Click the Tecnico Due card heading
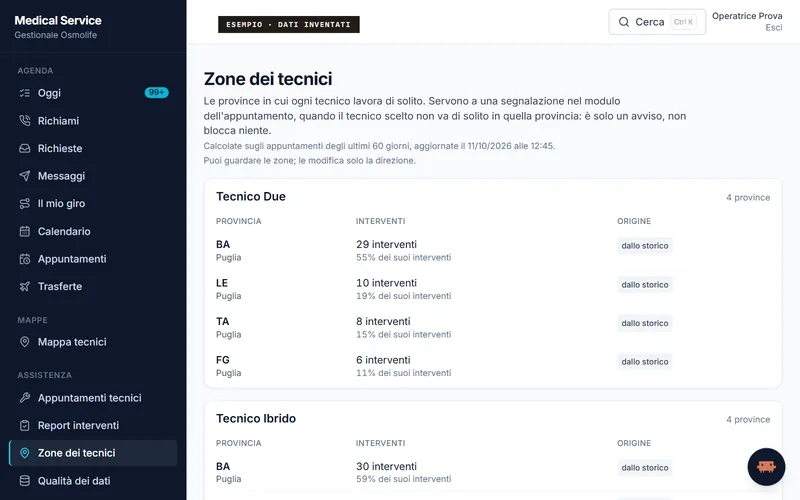The width and height of the screenshot is (800, 500). click(x=251, y=196)
